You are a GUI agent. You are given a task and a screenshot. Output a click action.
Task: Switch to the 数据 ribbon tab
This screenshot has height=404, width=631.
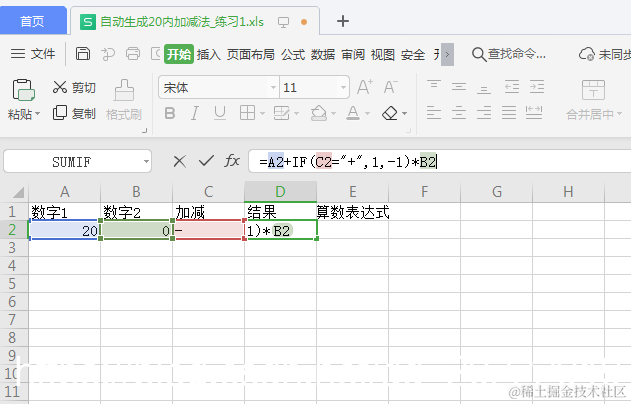click(323, 54)
